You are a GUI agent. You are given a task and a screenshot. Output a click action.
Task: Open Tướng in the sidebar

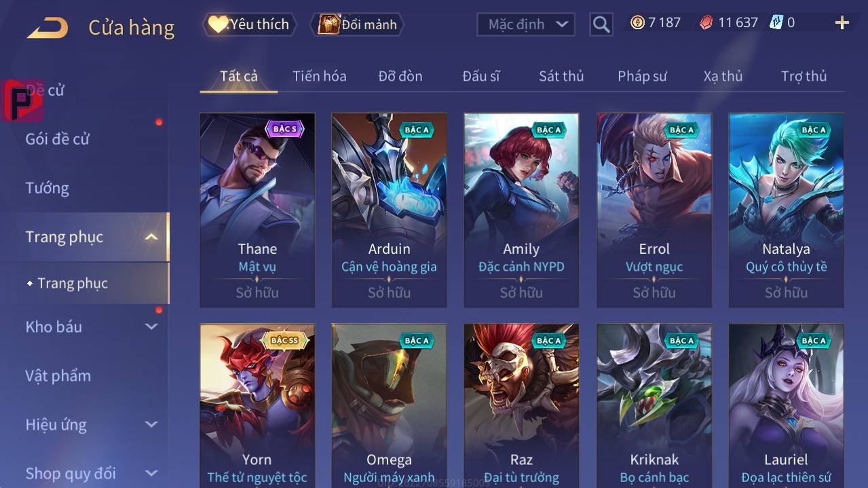pyautogui.click(x=47, y=188)
